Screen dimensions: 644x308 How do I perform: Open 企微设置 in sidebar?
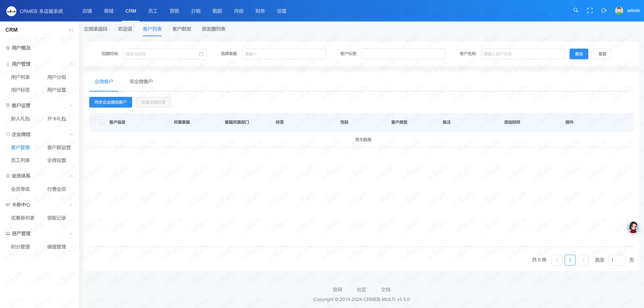coord(57,160)
